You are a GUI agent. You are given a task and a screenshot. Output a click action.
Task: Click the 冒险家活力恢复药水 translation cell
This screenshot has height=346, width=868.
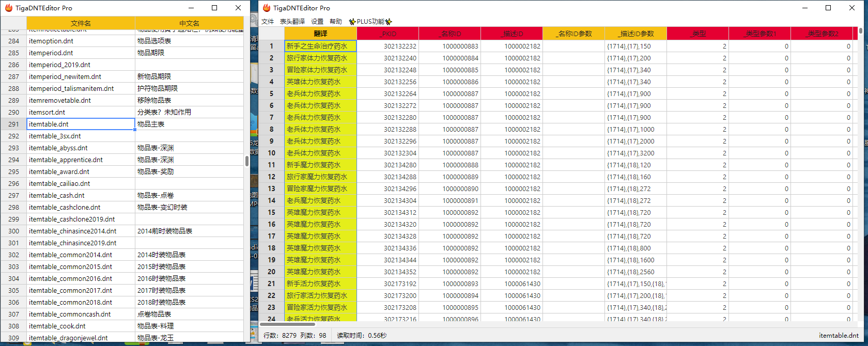320,307
